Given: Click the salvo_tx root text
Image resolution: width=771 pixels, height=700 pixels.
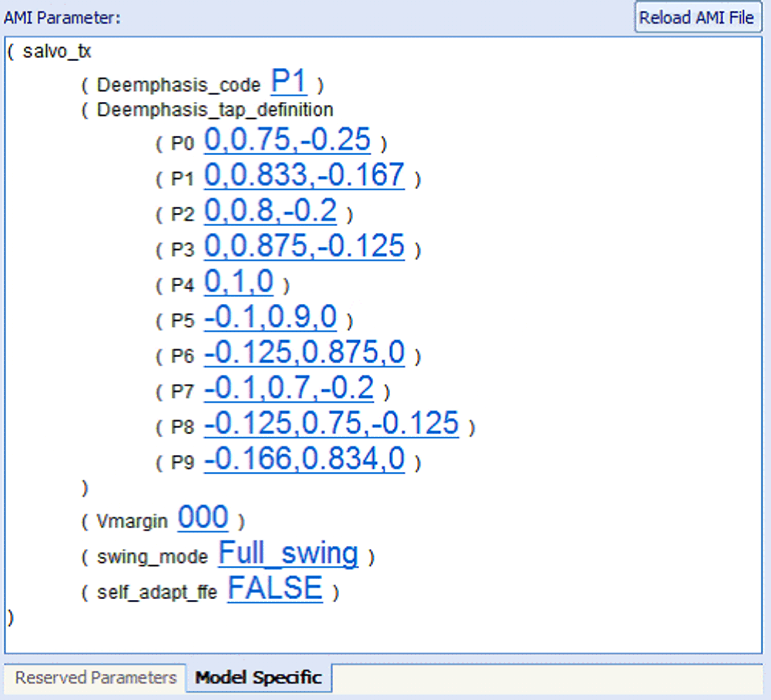Looking at the screenshot, I should point(57,51).
